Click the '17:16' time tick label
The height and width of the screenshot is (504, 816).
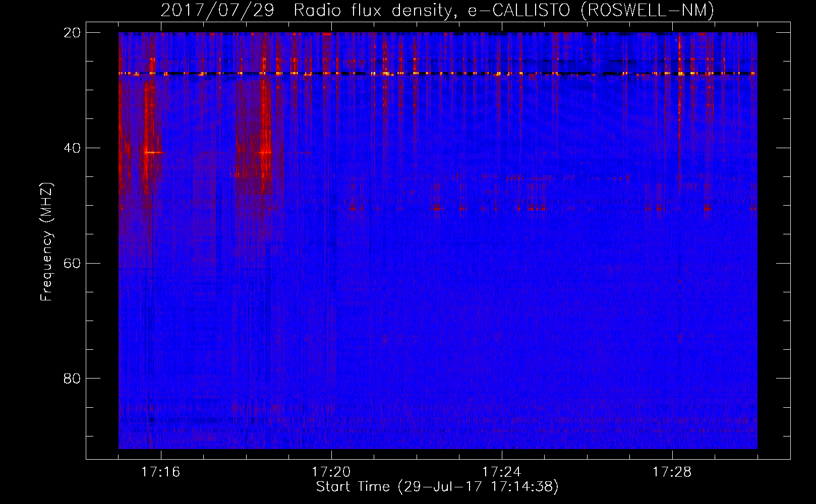pos(160,472)
